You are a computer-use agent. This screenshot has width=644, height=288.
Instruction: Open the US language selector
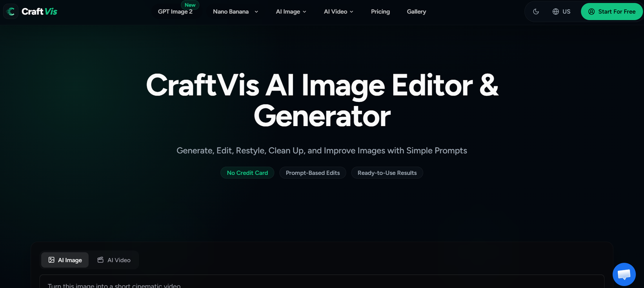click(561, 12)
